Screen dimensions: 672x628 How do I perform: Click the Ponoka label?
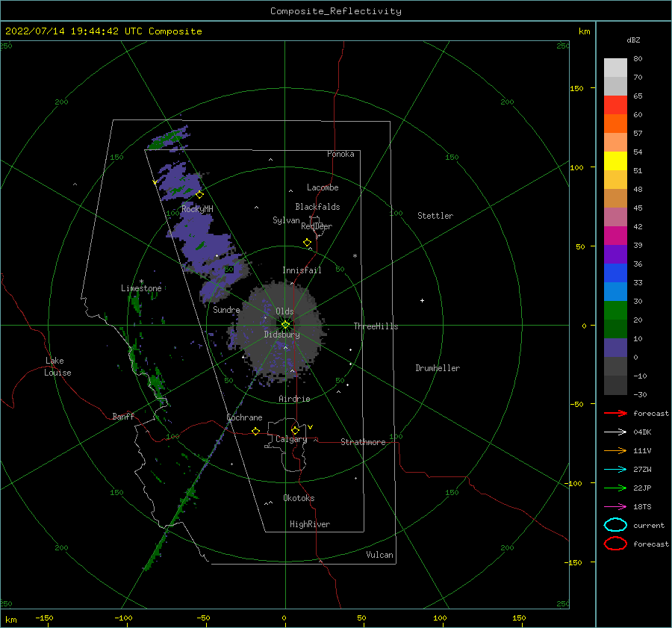pos(340,154)
